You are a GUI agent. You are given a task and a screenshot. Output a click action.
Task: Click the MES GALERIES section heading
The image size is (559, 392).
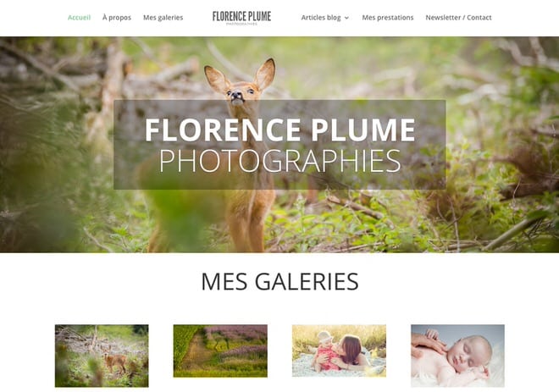[x=279, y=282]
